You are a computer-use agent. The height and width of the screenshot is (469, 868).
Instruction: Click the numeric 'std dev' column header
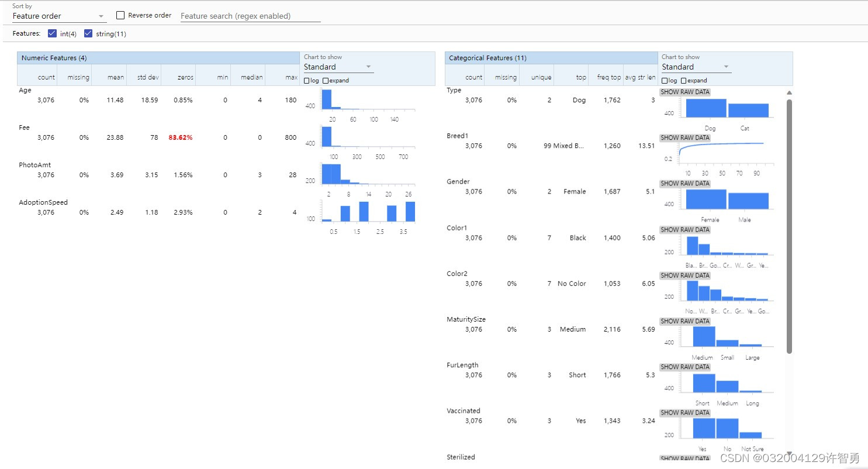[148, 77]
